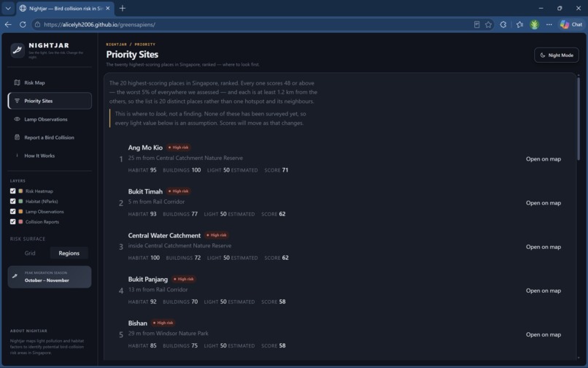Reload the page with refresh icon
Image resolution: width=588 pixels, height=368 pixels.
coord(23,24)
